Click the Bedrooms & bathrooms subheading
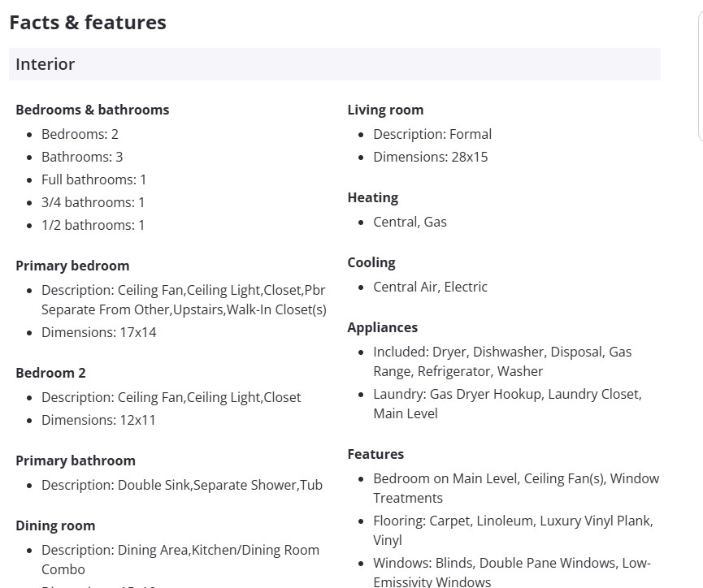The width and height of the screenshot is (703, 588). pyautogui.click(x=93, y=110)
